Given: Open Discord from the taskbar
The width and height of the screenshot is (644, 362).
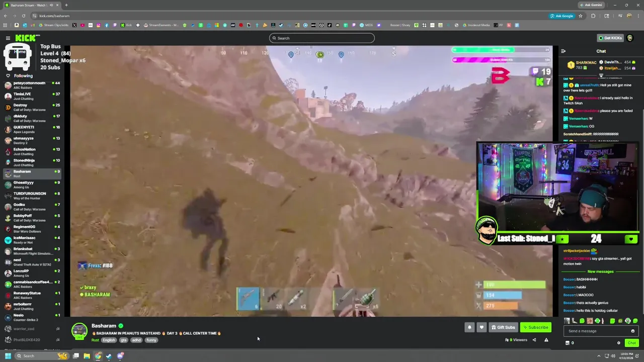Looking at the screenshot, I should (x=120, y=356).
